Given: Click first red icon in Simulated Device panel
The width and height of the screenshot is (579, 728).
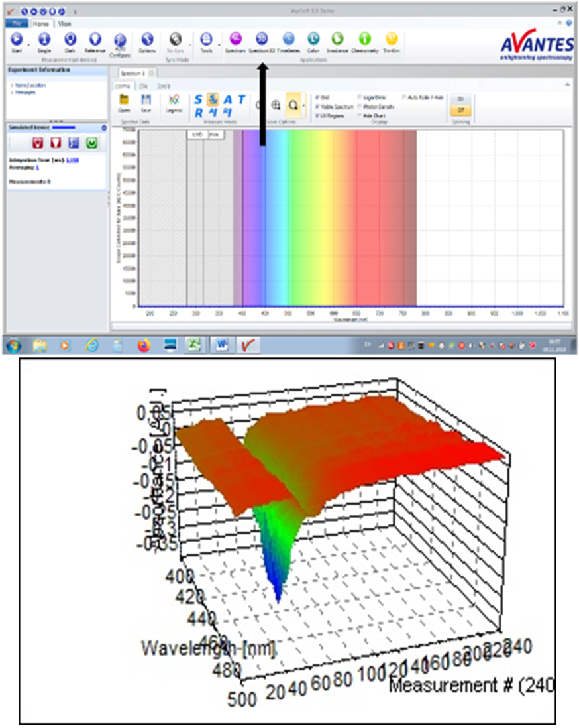Looking at the screenshot, I should (38, 143).
